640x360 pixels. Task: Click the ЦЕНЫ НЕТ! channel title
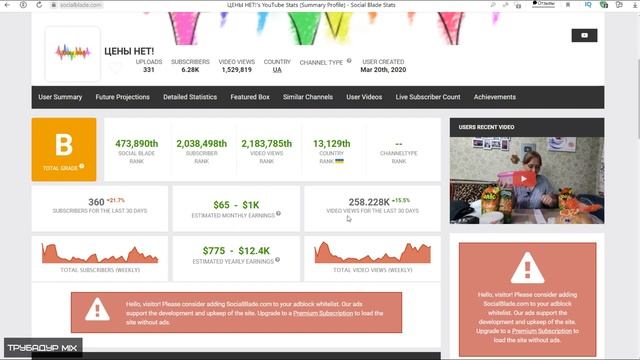[x=129, y=51]
